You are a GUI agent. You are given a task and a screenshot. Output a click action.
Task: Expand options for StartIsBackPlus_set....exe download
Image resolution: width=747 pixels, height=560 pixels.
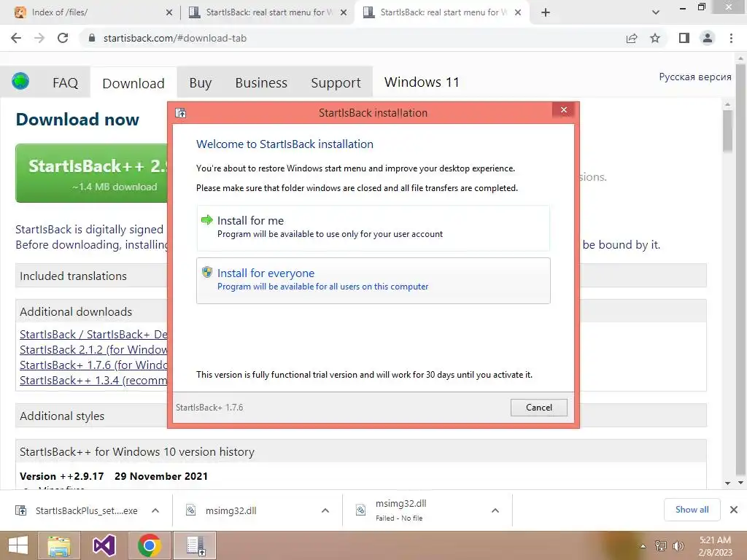[x=155, y=510]
